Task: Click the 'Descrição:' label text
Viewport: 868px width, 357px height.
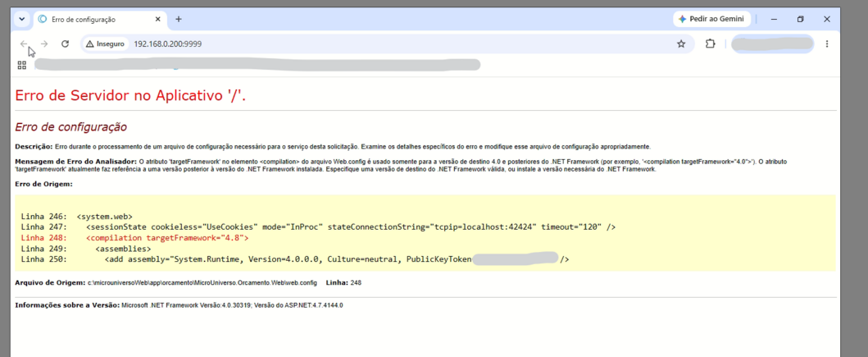Action: pyautogui.click(x=34, y=147)
